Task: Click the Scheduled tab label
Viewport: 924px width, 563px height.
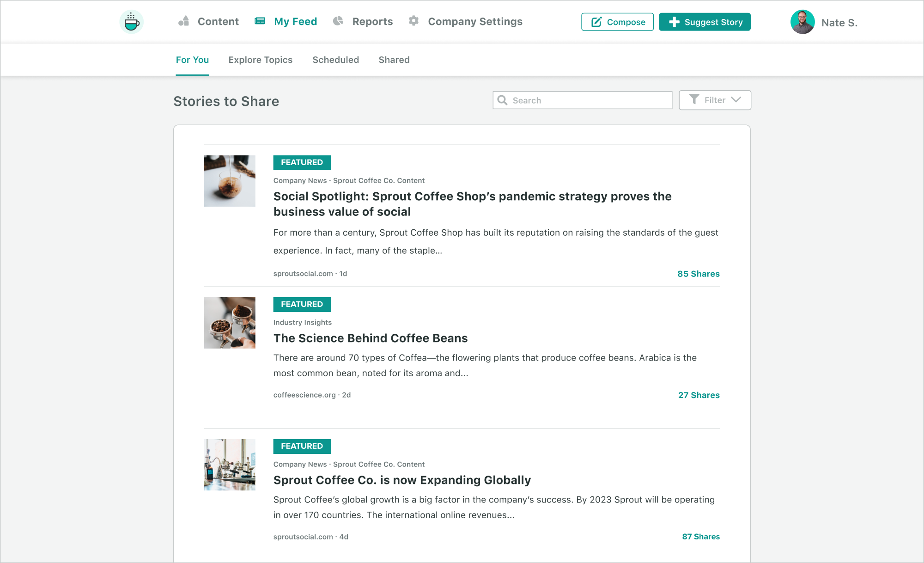Action: click(x=335, y=60)
